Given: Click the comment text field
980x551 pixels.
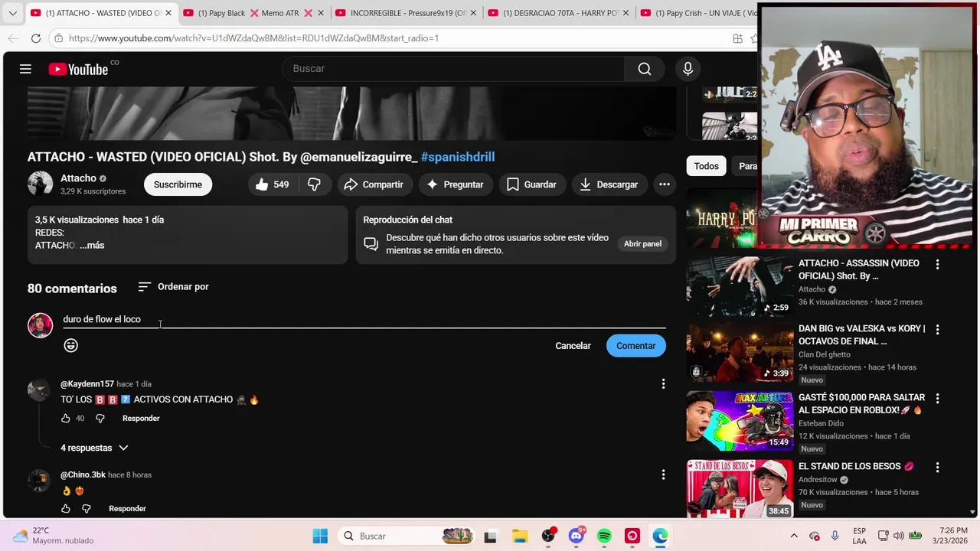Looking at the screenshot, I should pos(364,319).
